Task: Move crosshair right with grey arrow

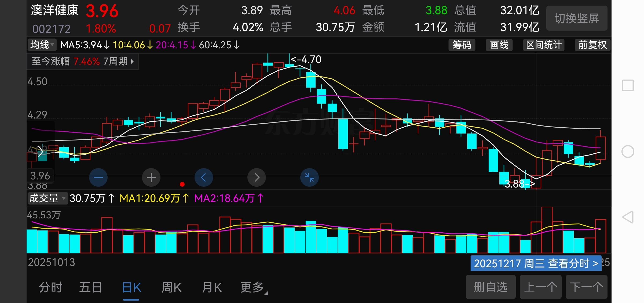Action: tap(257, 178)
